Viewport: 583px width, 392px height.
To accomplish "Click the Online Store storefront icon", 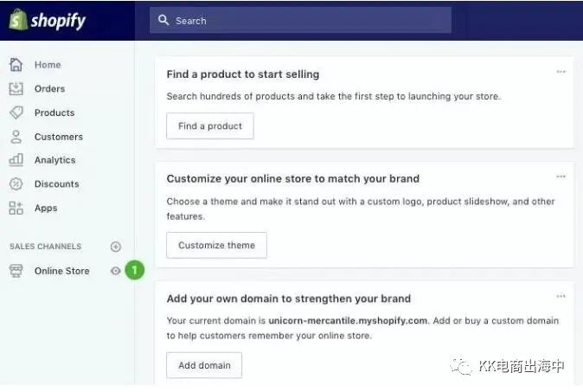I will 16,271.
